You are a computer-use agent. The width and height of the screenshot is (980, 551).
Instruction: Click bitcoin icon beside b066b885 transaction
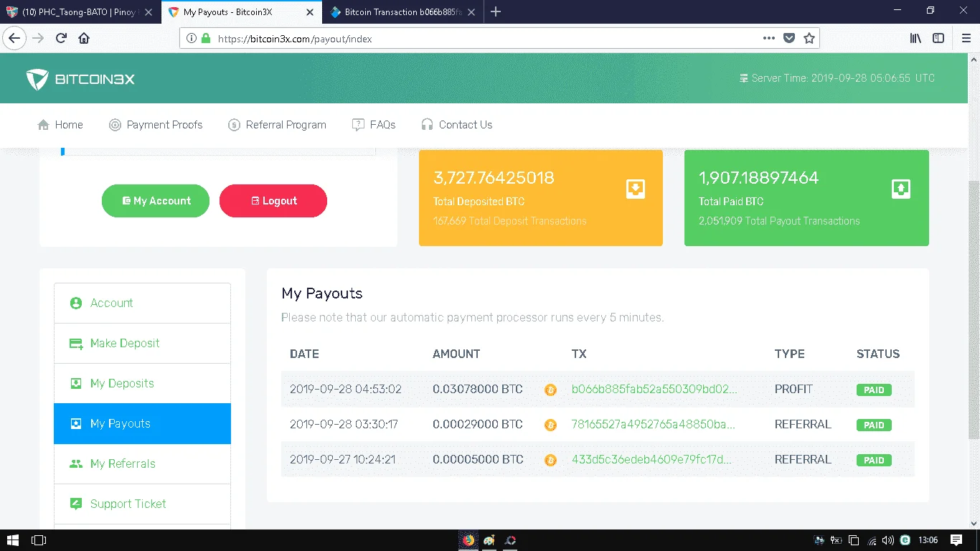(x=550, y=390)
